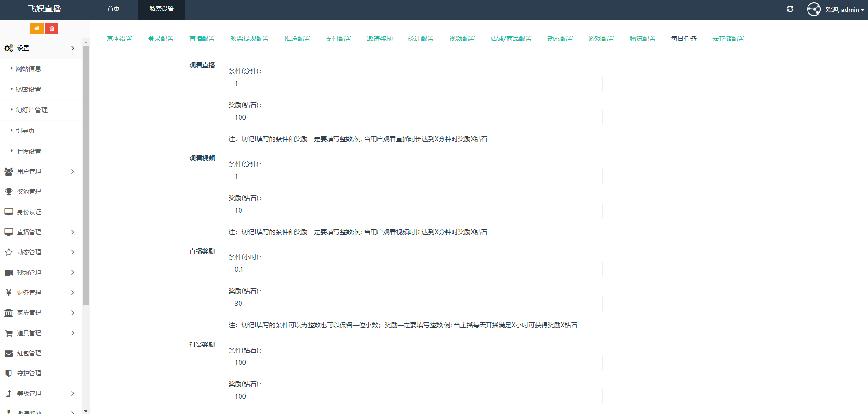
Task: Click the 财务管理 currency icon
Action: (8, 292)
